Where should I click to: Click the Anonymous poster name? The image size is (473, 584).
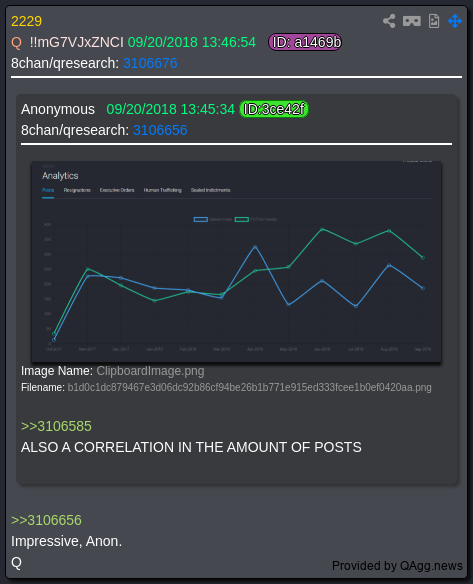(58, 109)
